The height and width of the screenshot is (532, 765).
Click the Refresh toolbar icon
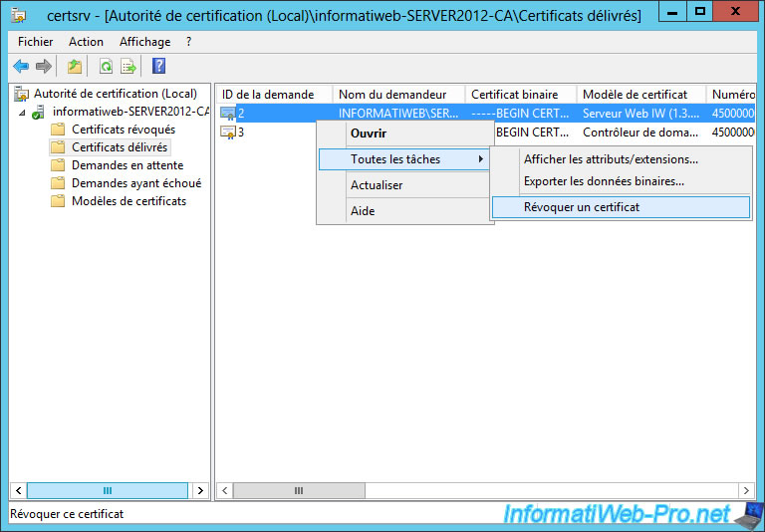[x=106, y=67]
